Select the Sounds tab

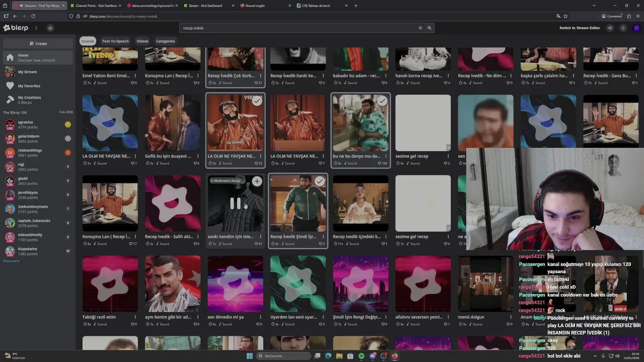pos(88,41)
